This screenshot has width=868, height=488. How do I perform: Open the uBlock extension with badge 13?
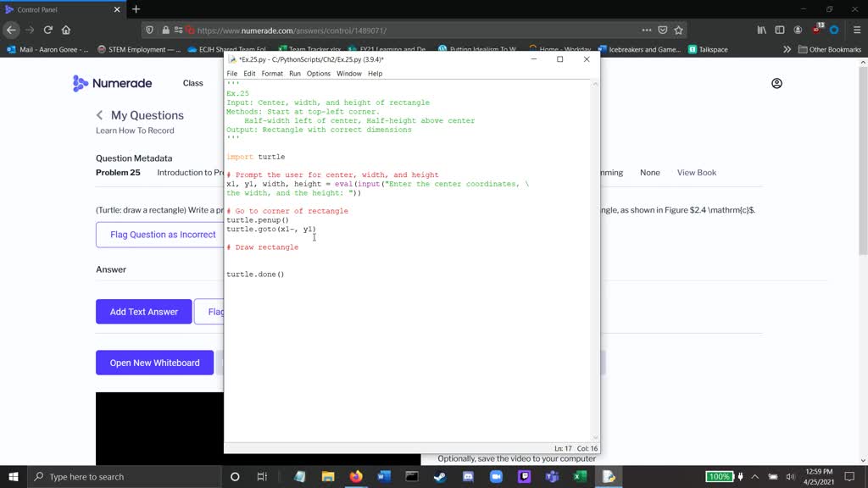click(817, 30)
